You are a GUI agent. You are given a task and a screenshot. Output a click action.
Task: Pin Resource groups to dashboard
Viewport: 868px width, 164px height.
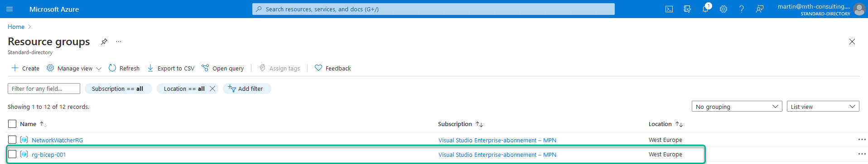[x=104, y=42]
